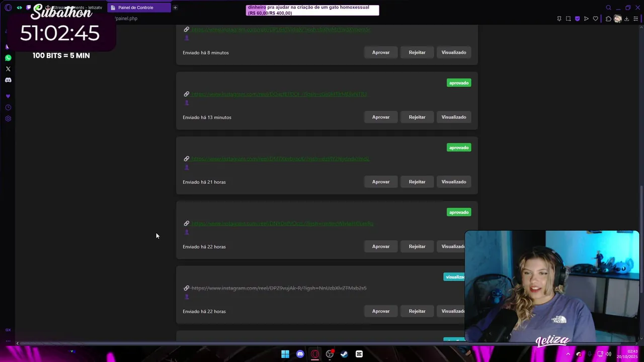Open the pinned tab with the code-brackets icon
Screen dimensions: 644x362
click(20, 8)
